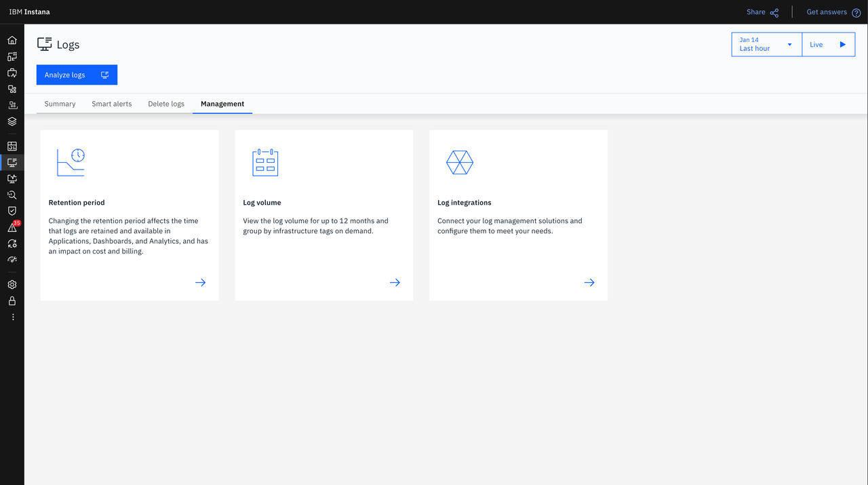Click the Log volume title
Viewport: 868px width, 485px height.
click(262, 203)
